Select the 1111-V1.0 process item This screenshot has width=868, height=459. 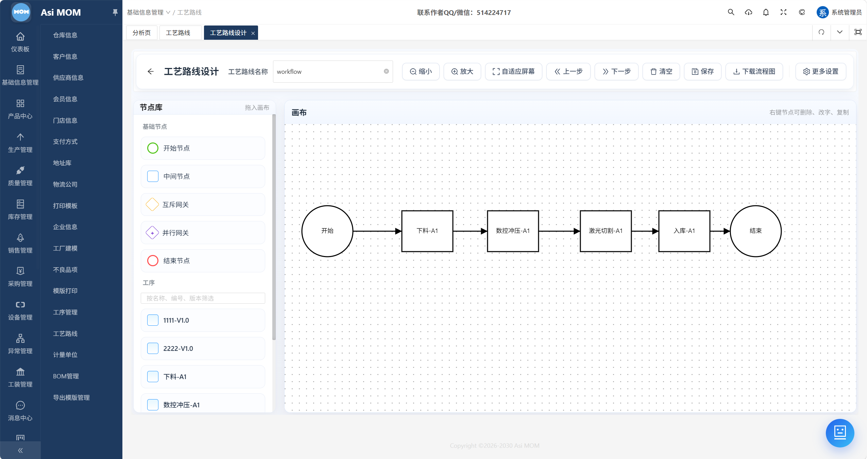coord(203,320)
